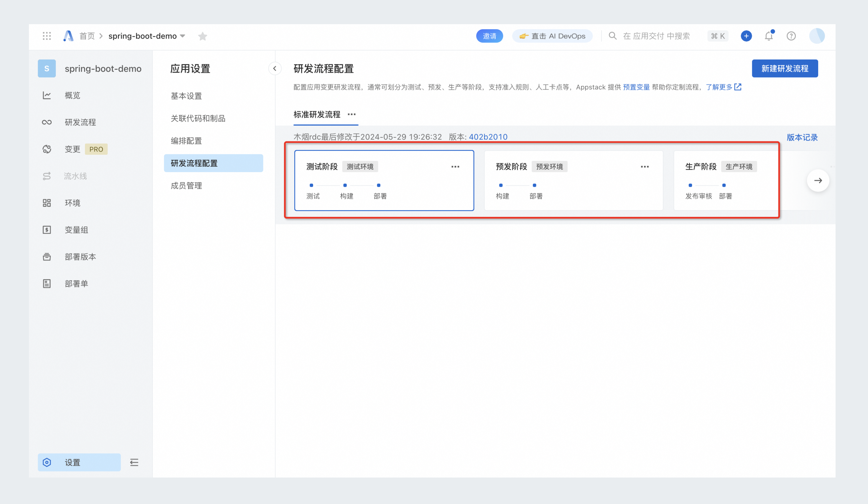Click the search magnifier icon
The image size is (868, 504).
tap(612, 36)
